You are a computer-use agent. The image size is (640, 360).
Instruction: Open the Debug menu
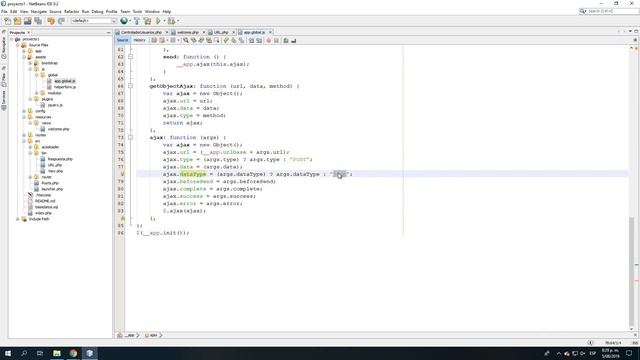point(97,11)
